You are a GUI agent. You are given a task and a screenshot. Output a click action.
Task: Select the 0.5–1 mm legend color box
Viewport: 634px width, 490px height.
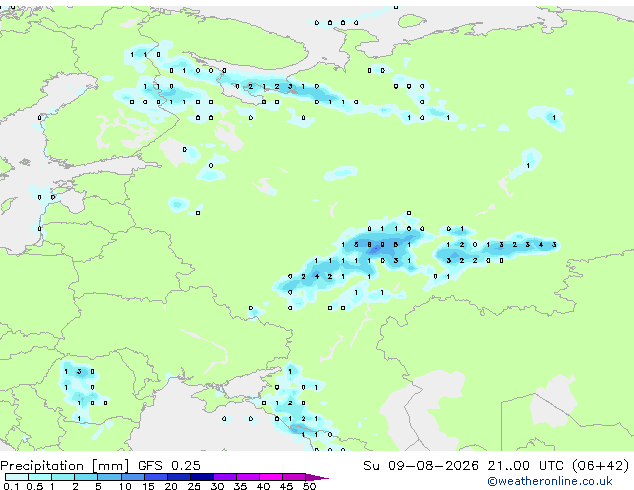(40, 477)
